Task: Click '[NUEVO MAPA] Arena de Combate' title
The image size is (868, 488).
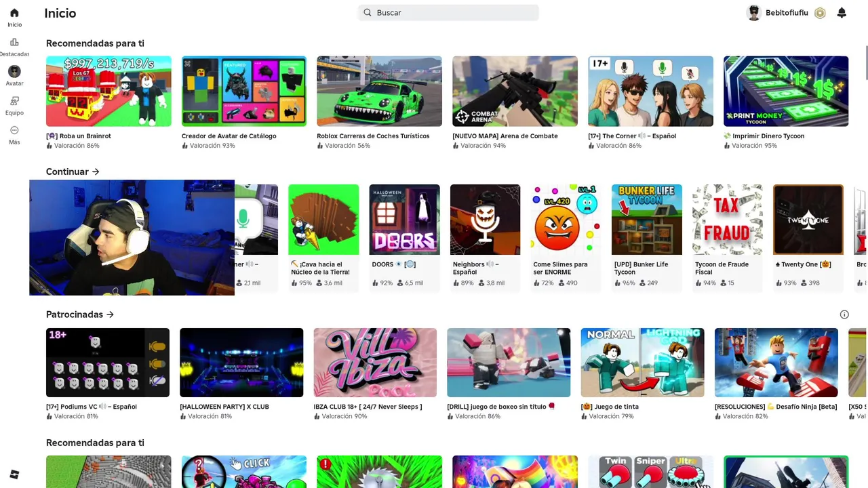Action: point(505,136)
